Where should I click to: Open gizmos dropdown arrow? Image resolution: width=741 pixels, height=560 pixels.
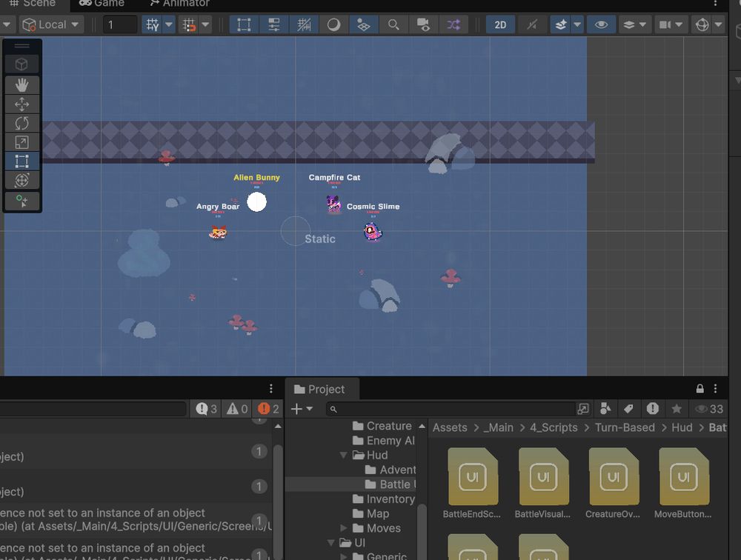pos(718,24)
